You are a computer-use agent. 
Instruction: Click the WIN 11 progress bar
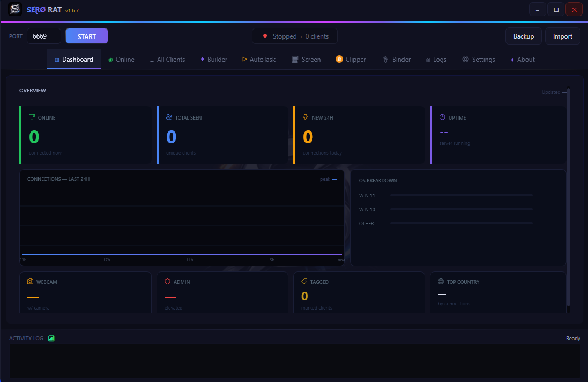(x=462, y=195)
